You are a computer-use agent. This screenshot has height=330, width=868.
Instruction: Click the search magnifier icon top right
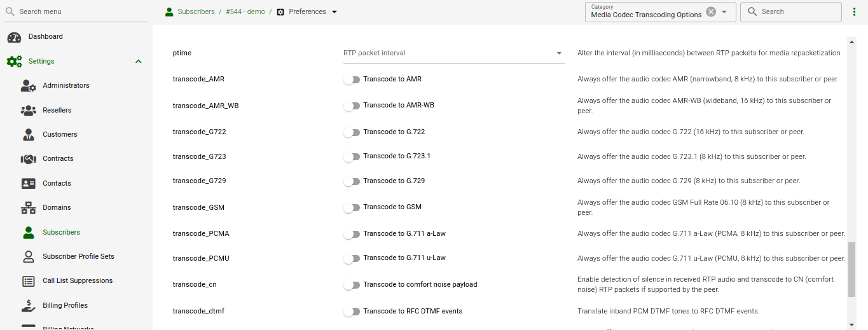point(752,11)
